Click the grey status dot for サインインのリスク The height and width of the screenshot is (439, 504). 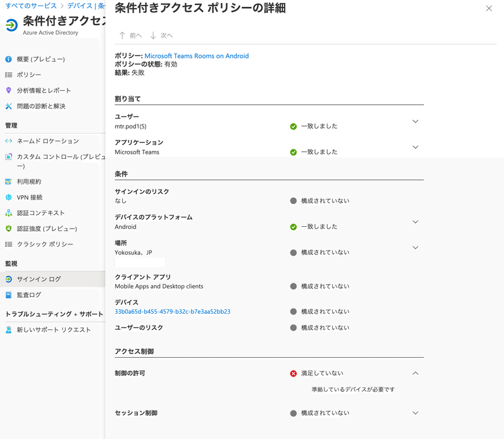(x=294, y=201)
